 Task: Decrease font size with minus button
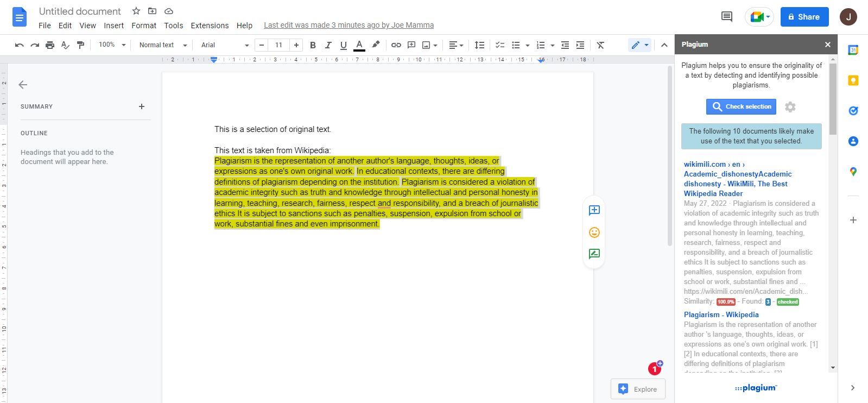coord(262,45)
